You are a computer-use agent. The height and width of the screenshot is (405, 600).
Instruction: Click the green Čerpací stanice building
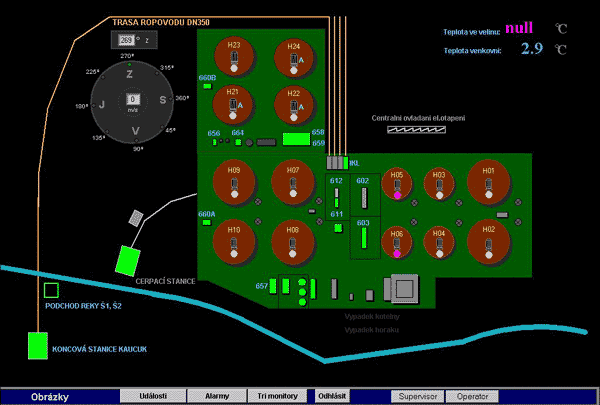coord(127,260)
